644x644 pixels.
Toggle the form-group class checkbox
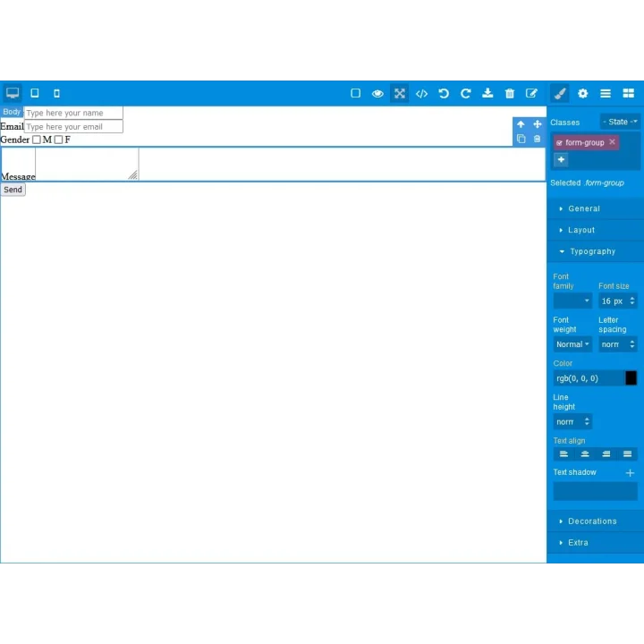pyautogui.click(x=559, y=143)
